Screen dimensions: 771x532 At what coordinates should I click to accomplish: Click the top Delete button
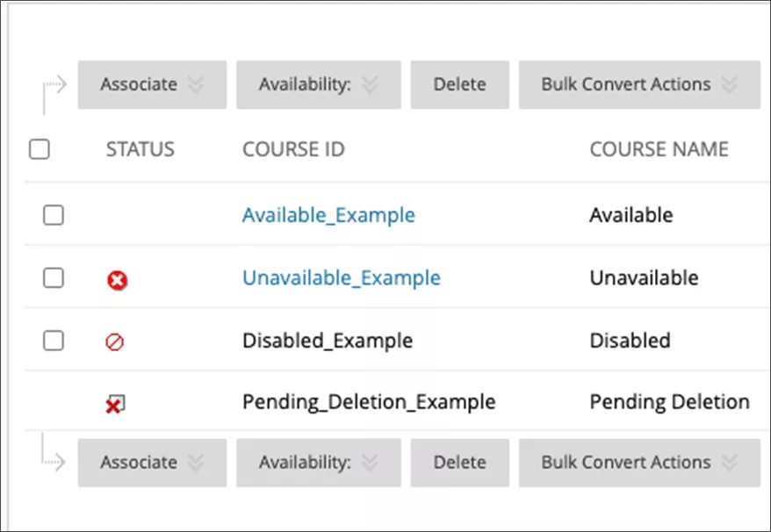point(459,84)
